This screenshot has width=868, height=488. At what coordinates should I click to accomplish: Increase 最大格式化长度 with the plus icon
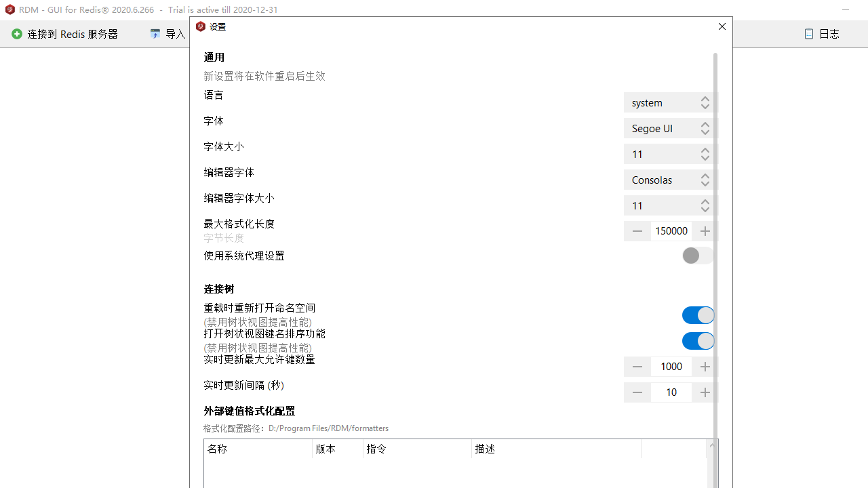pyautogui.click(x=705, y=231)
